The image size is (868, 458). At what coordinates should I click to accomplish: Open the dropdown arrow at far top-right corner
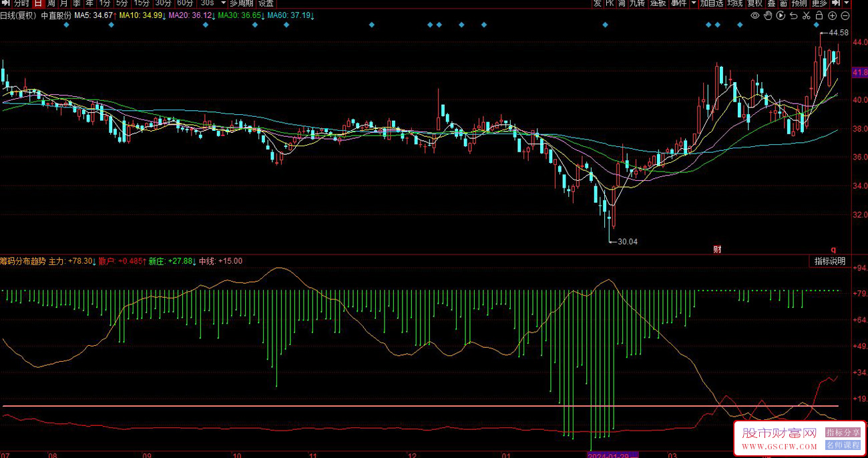847,3
